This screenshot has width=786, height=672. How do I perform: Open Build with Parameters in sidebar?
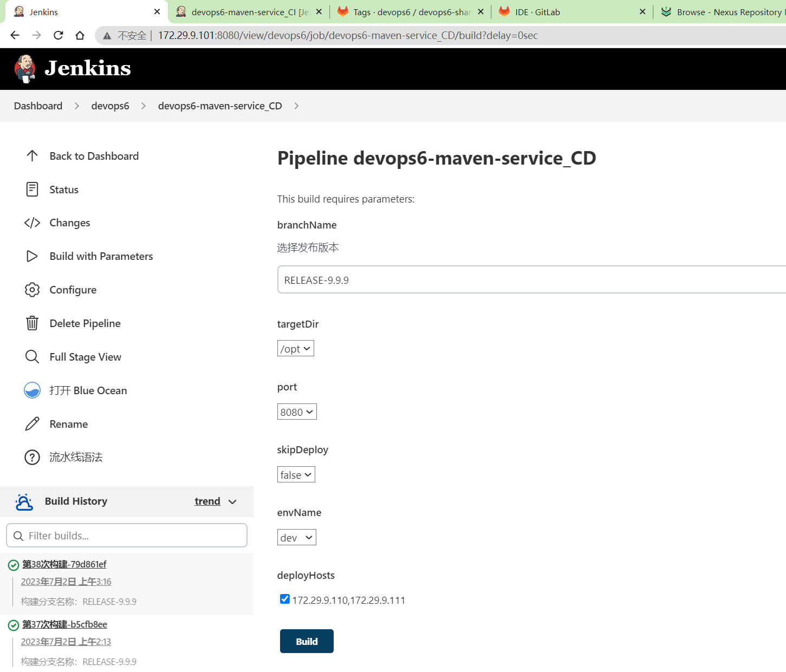pyautogui.click(x=101, y=256)
